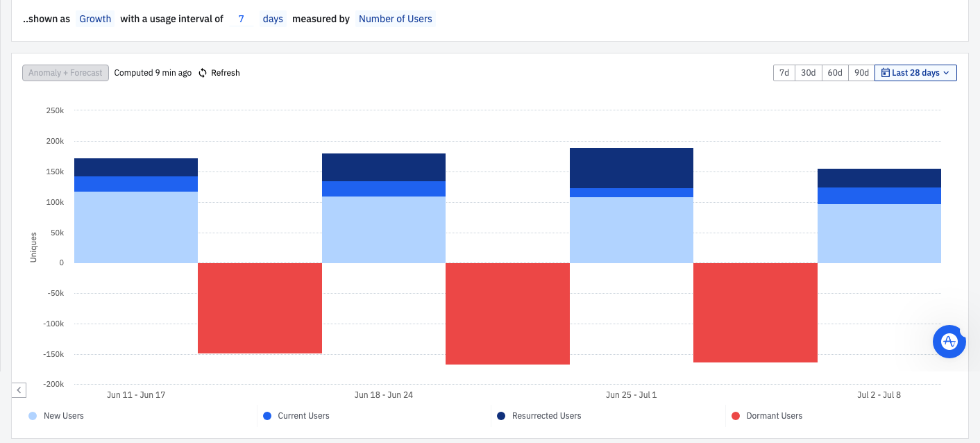Click the Dormant Users legend label
Screen dimensions: 980x443
775,416
